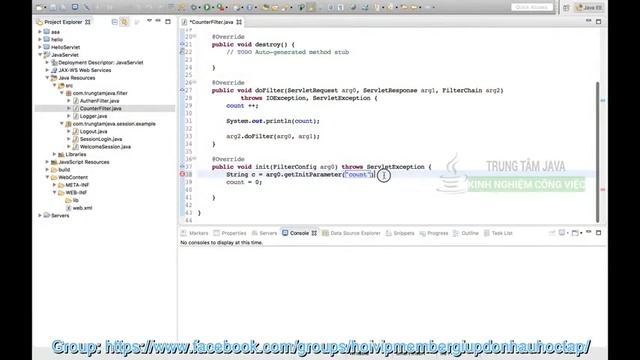The image size is (640, 360).
Task: Expand JAX-WS Web Services node
Action: [47, 70]
